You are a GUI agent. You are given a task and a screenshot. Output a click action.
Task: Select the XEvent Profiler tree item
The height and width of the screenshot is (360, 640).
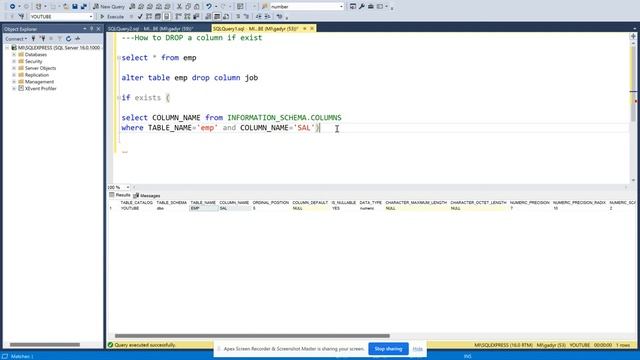tap(40, 89)
